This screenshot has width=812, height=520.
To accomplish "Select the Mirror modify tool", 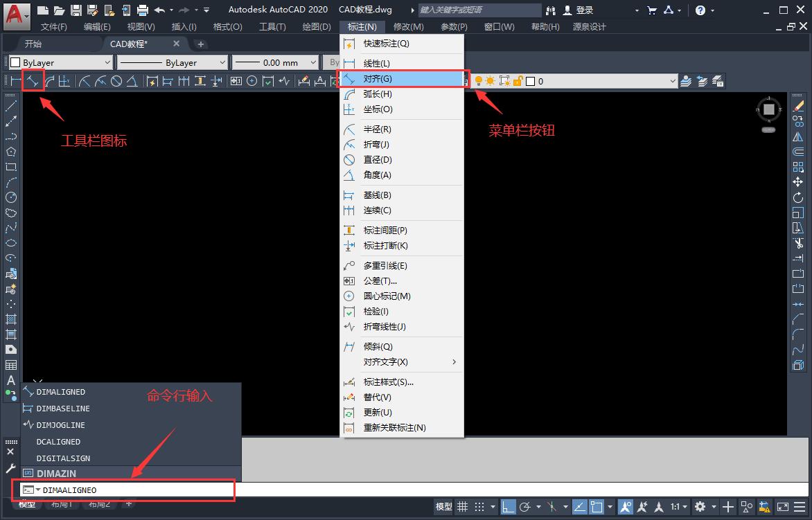I will pyautogui.click(x=798, y=136).
